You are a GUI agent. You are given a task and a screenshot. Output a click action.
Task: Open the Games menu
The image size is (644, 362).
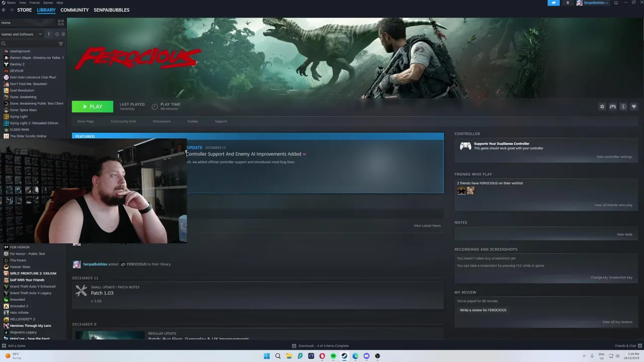tap(48, 3)
